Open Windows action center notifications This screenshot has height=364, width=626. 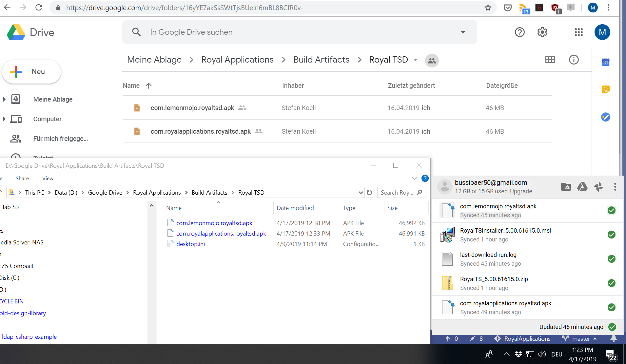click(x=611, y=355)
